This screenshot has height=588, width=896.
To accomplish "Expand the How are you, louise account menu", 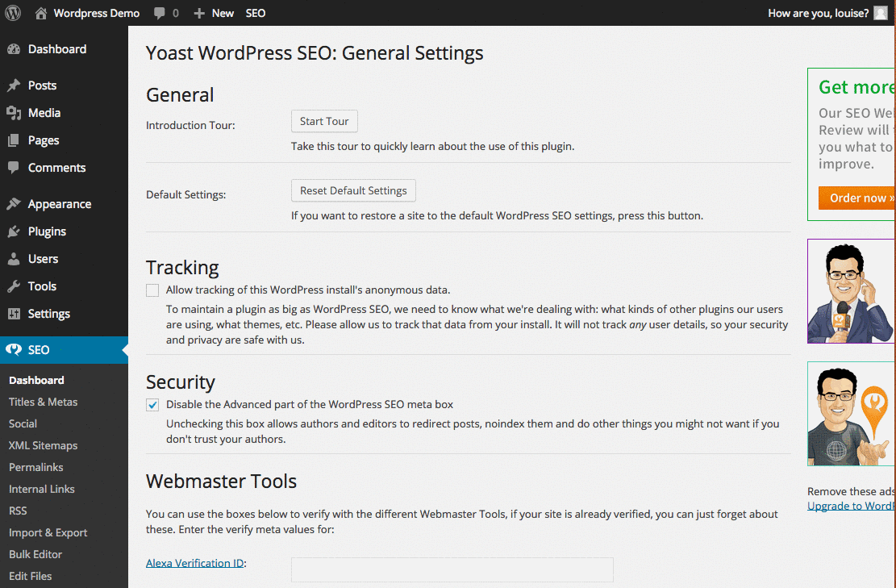I will point(818,13).
